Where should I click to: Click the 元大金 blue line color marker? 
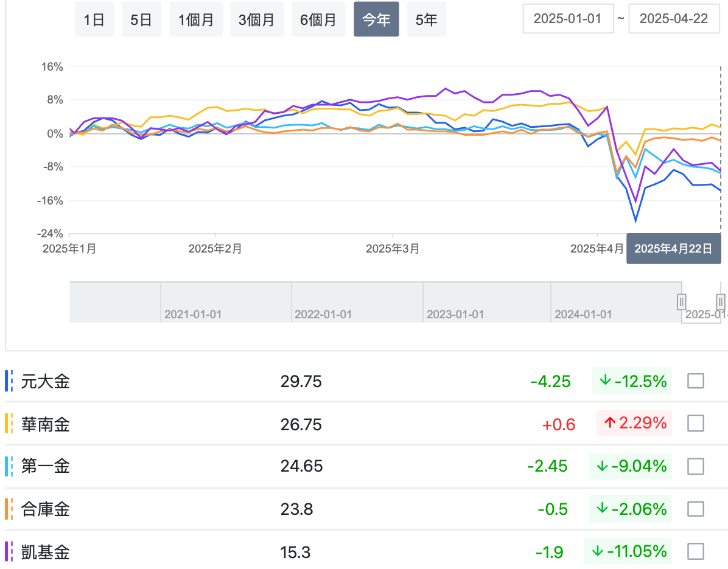(9, 381)
